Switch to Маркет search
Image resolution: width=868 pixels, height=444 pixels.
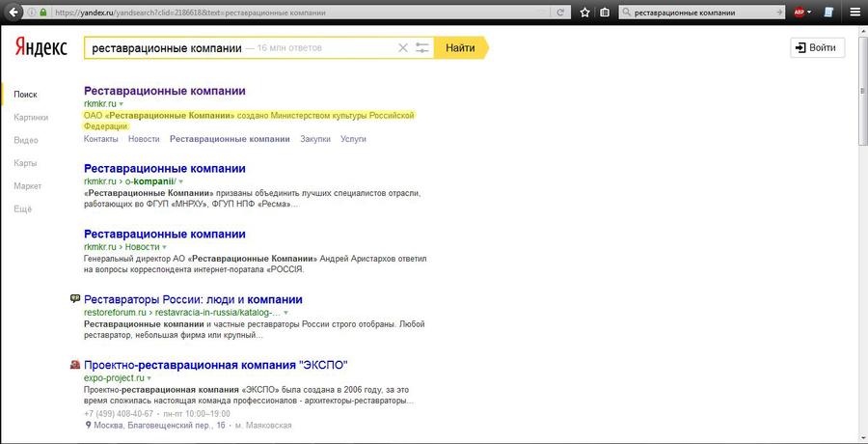point(28,185)
